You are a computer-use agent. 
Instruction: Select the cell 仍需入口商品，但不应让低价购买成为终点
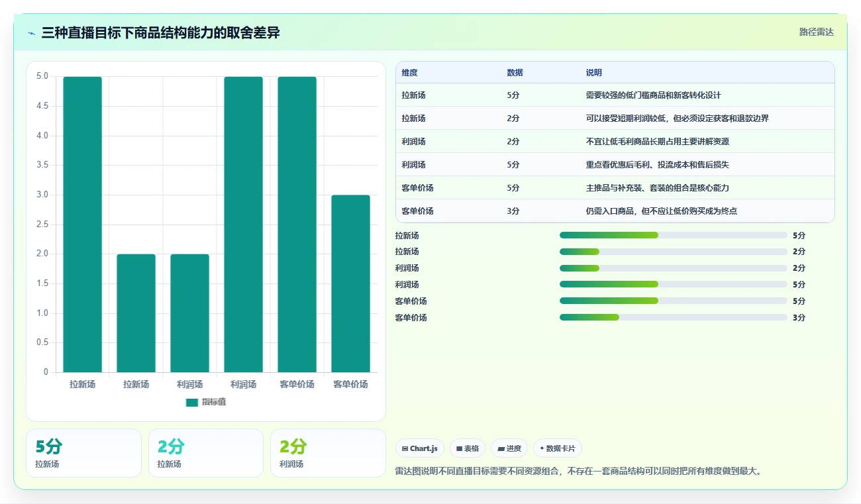pos(662,211)
